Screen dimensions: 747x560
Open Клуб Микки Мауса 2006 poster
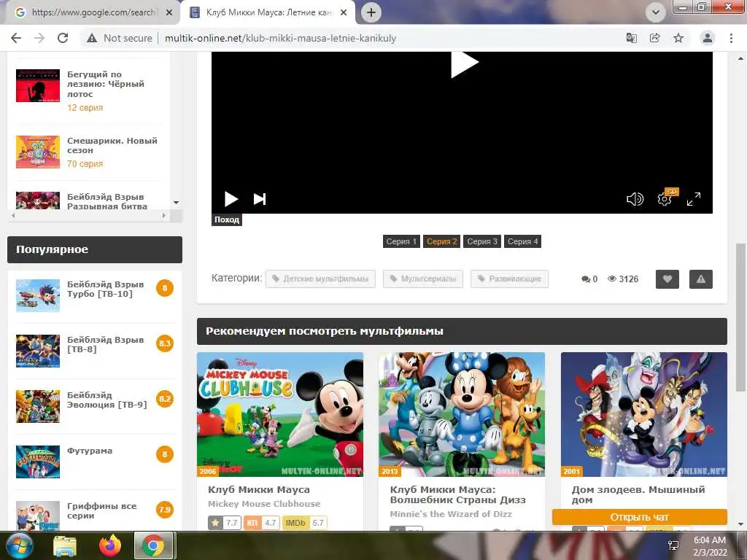click(280, 414)
